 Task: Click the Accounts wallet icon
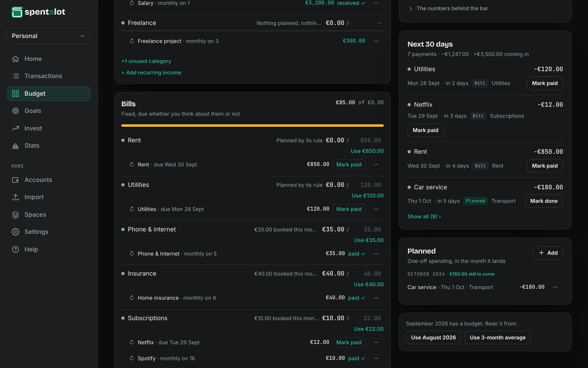(15, 180)
